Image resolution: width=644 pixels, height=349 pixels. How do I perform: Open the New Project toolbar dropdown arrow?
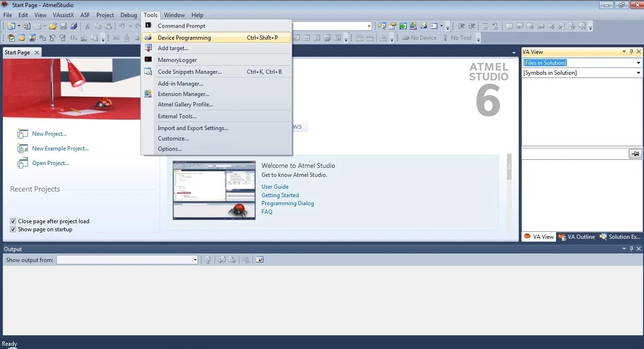19,26
